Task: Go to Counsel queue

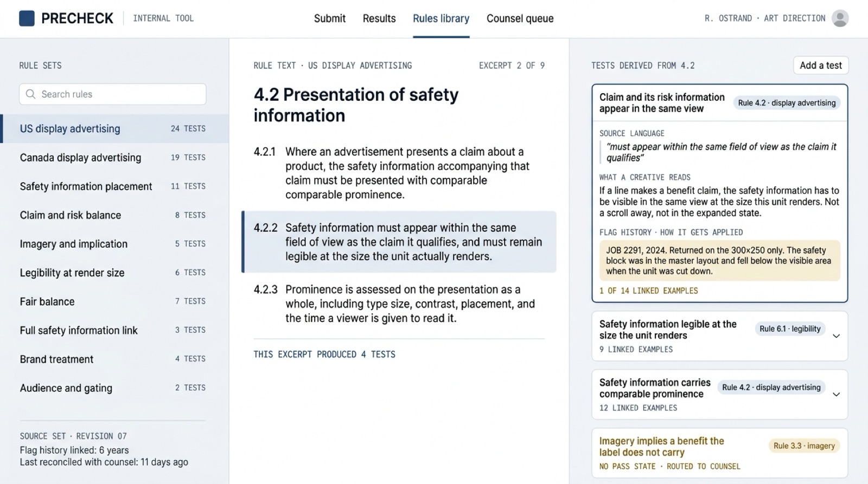Action: click(520, 18)
